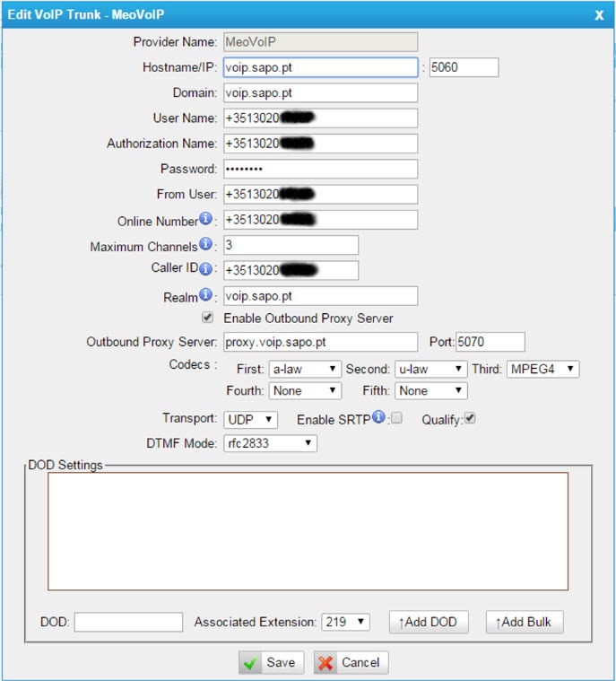Image resolution: width=616 pixels, height=681 pixels.
Task: Click info icon beside Maximum Channels
Action: [205, 245]
